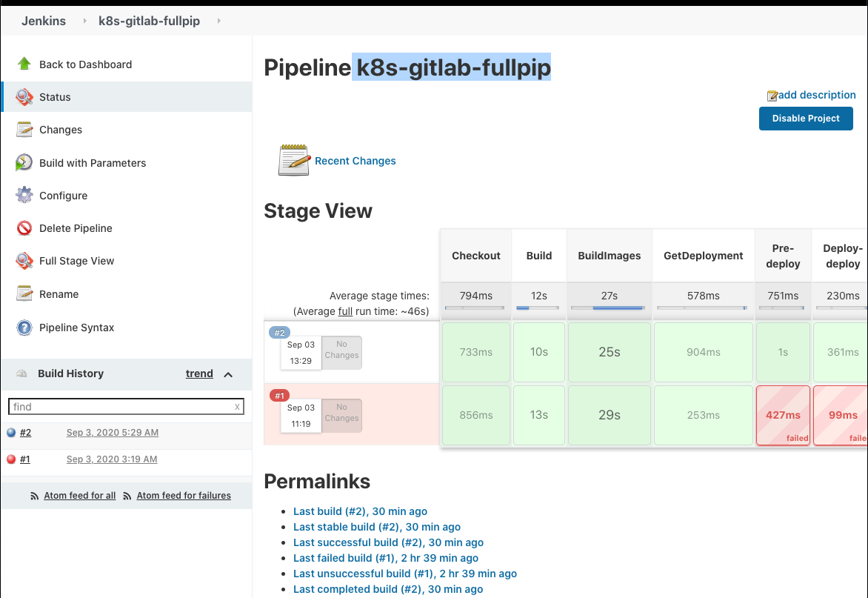Expand breadcrumb arrow after Jenkins
868x598 pixels.
(84, 21)
